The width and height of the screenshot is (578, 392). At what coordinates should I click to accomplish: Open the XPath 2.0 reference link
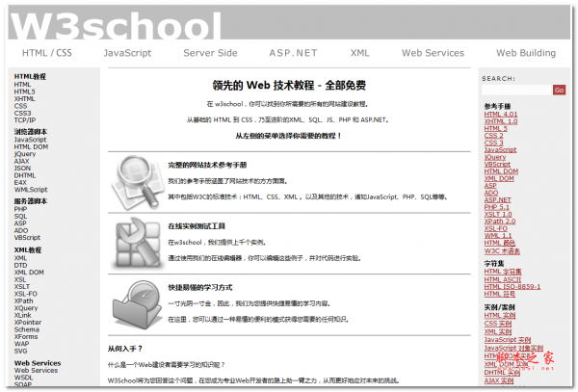coord(500,222)
